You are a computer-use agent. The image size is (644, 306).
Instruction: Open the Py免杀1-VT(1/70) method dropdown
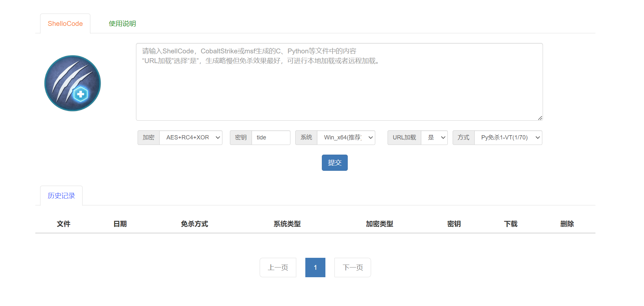click(x=508, y=137)
